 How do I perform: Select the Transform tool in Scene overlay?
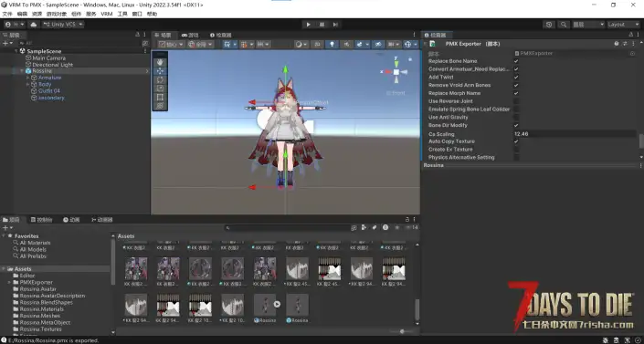pyautogui.click(x=160, y=106)
